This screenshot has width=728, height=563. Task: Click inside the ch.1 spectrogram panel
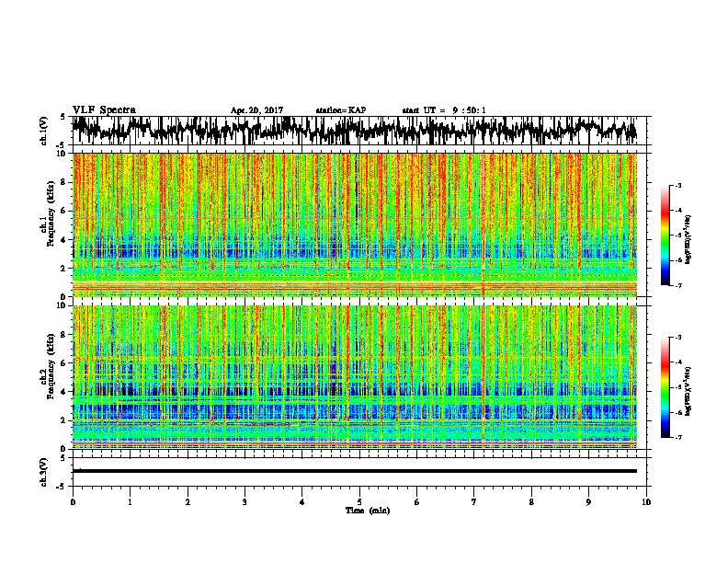click(x=354, y=224)
